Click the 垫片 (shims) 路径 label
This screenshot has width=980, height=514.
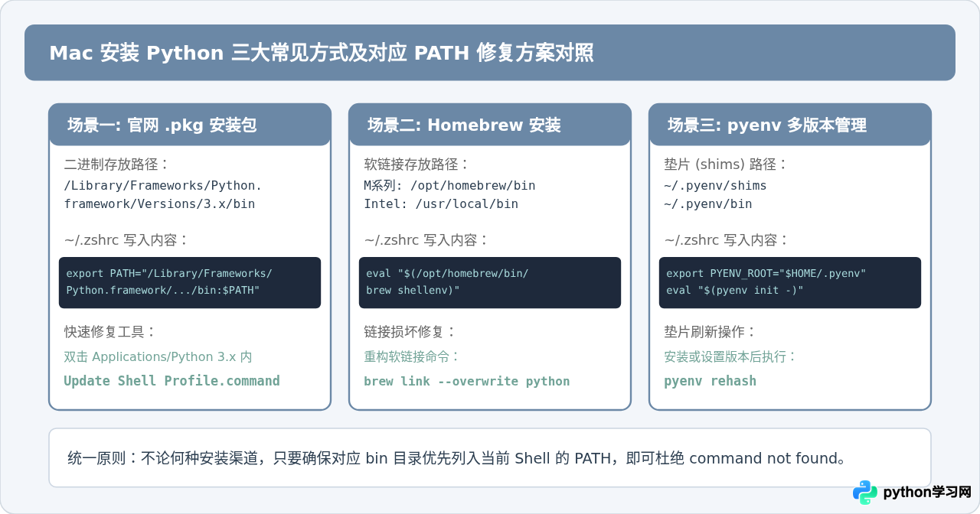point(727,164)
